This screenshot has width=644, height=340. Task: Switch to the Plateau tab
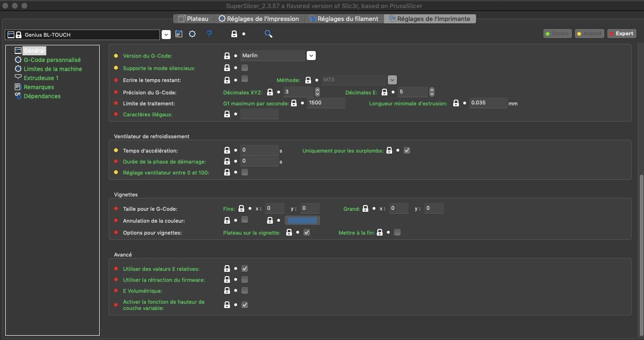coord(193,19)
